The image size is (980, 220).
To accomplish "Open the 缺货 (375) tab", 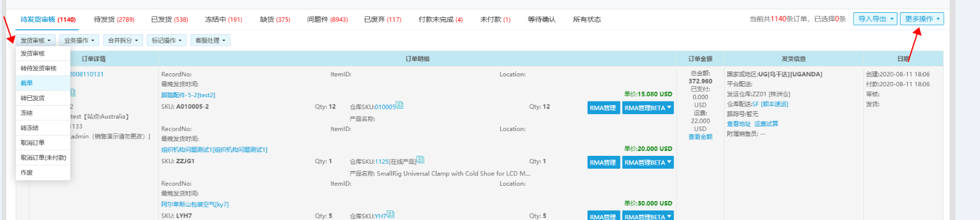I will (275, 20).
